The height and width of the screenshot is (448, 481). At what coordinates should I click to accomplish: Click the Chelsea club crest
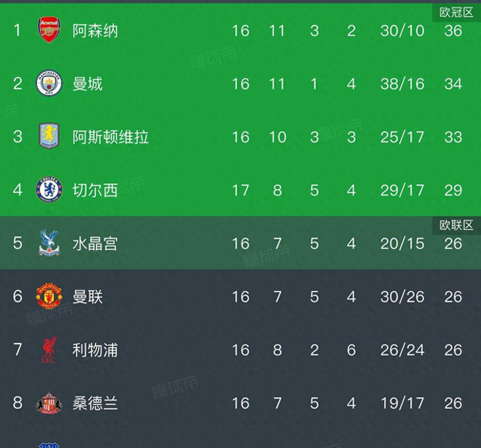tap(49, 190)
